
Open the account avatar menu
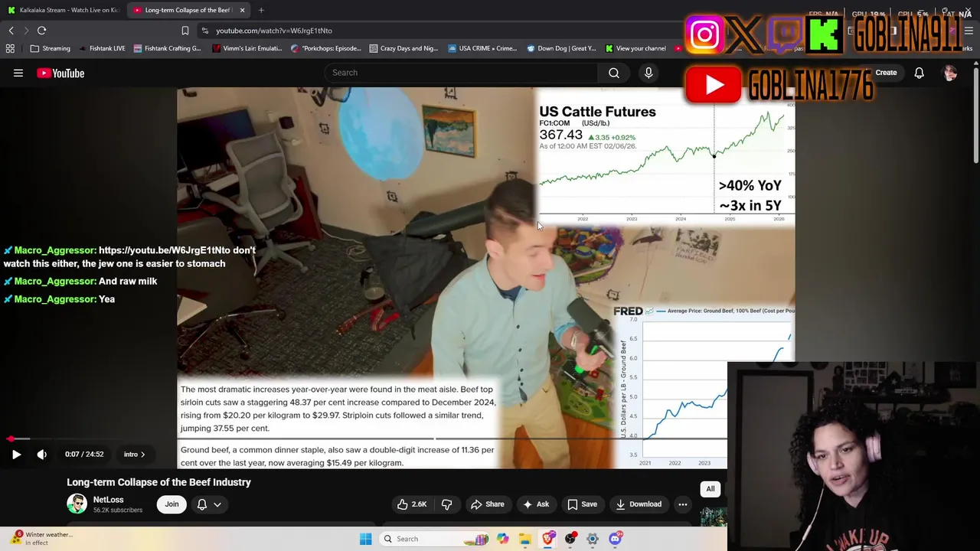pos(950,73)
